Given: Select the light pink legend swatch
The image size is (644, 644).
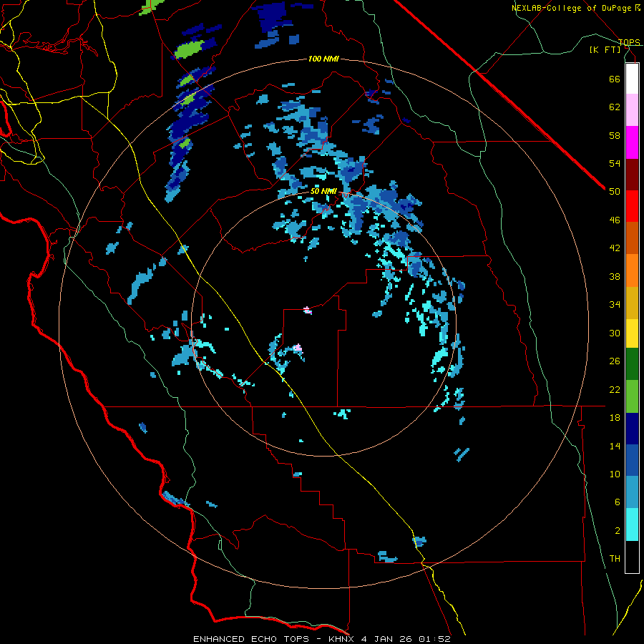Looking at the screenshot, I should coord(632,109).
